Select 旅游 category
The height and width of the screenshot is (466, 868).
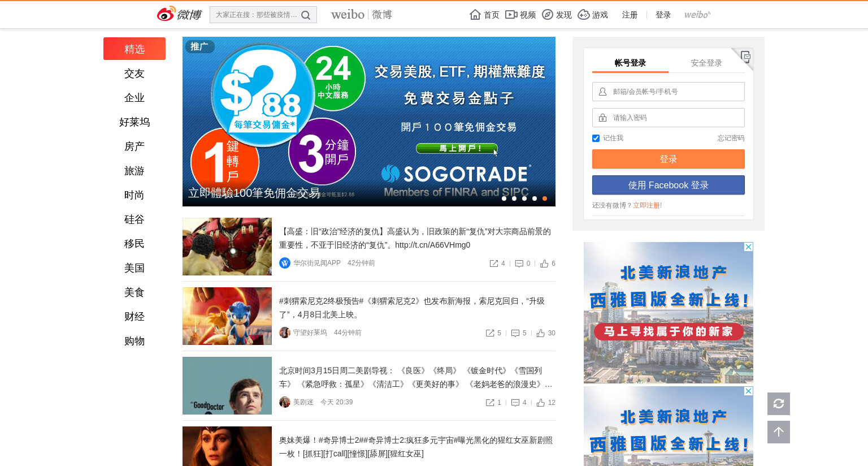tap(134, 171)
